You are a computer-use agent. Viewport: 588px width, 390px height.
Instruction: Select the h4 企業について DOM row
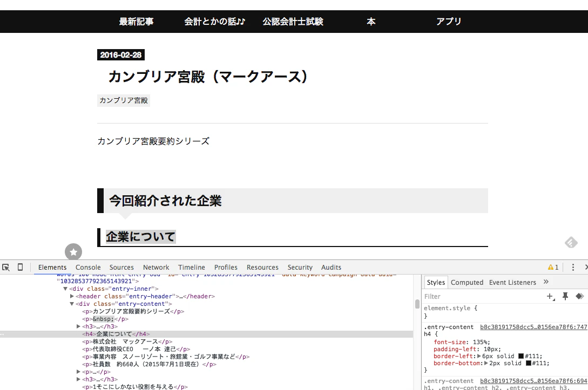(x=206, y=334)
